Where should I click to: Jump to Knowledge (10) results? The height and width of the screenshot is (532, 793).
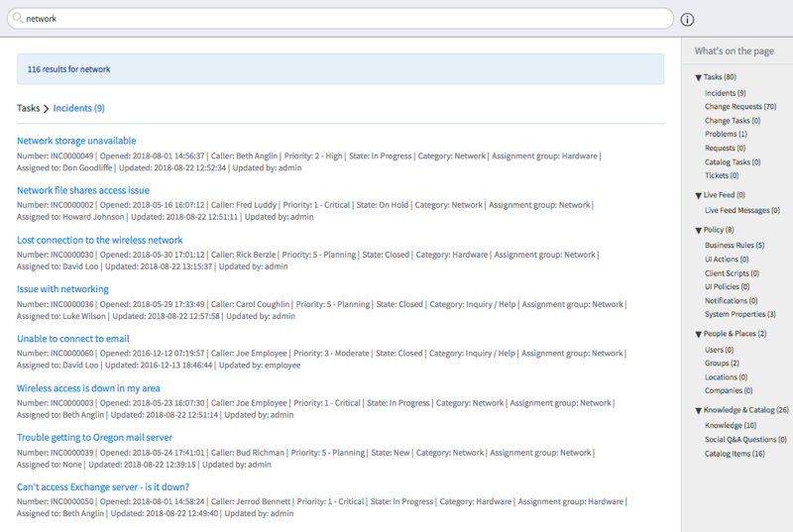[731, 425]
